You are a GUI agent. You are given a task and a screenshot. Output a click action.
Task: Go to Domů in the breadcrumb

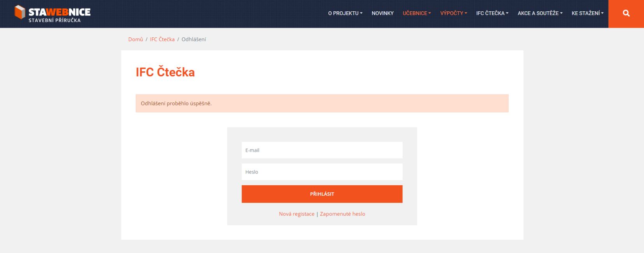(x=135, y=39)
